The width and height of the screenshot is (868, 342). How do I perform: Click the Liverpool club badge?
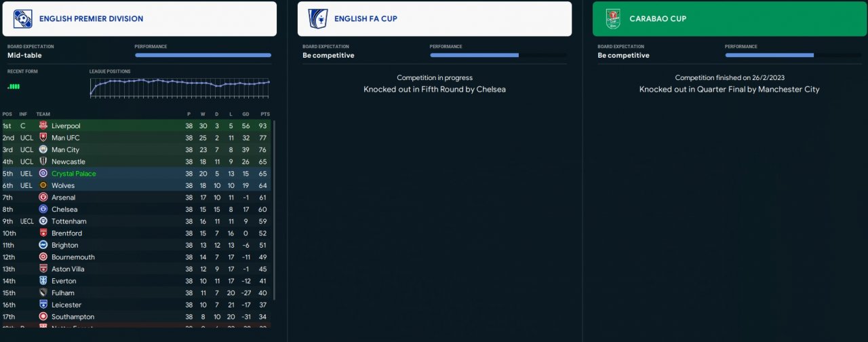[x=43, y=126]
